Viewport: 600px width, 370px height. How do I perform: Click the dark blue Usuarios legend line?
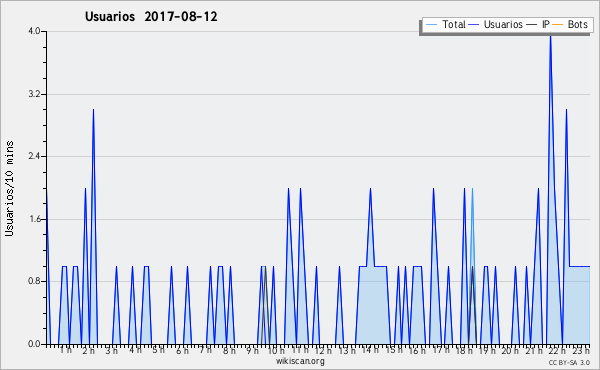(474, 25)
